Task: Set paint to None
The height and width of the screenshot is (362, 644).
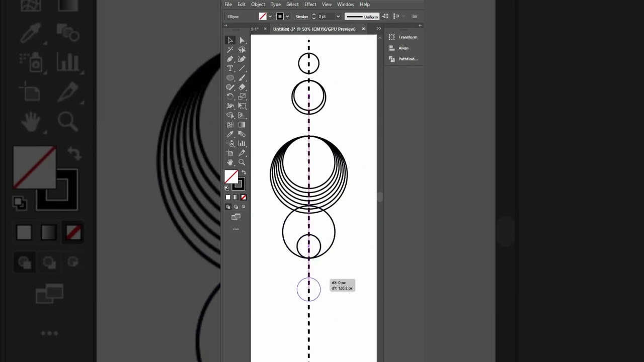Action: (244, 198)
